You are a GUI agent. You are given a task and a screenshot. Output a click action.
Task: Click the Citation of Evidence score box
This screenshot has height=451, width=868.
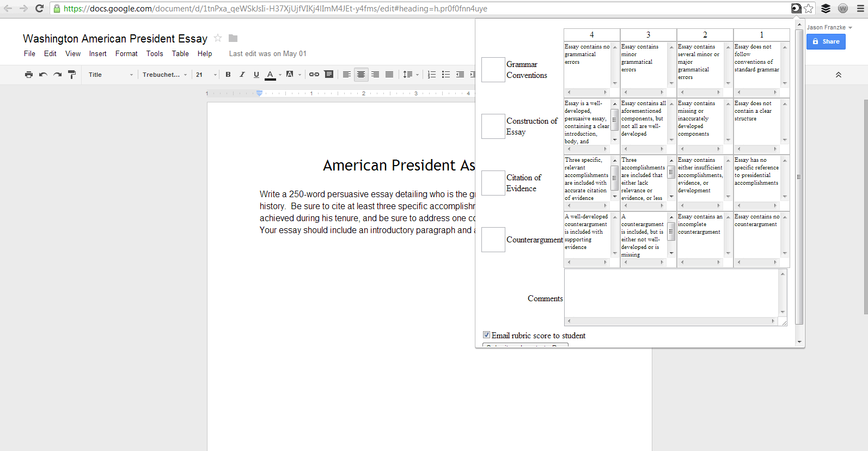point(493,183)
